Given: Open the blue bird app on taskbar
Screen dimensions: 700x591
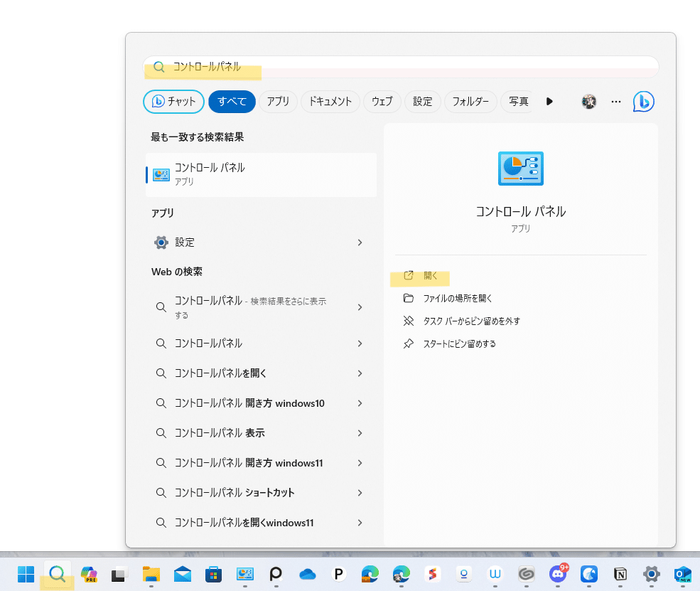Looking at the screenshot, I should click(589, 574).
